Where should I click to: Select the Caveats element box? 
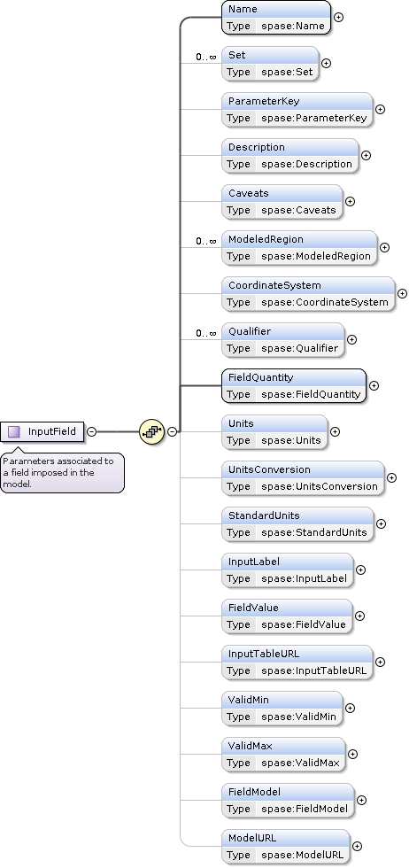point(282,202)
